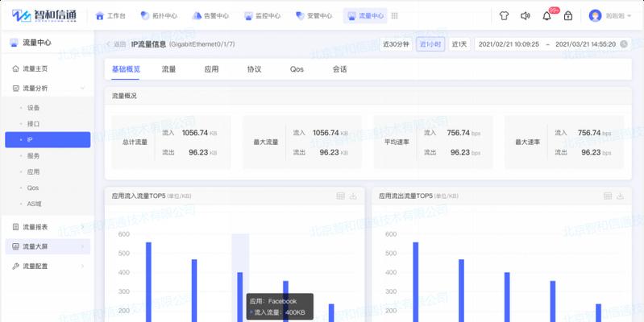
Task: Select 接口 under 流量分析
Action: [x=33, y=124]
